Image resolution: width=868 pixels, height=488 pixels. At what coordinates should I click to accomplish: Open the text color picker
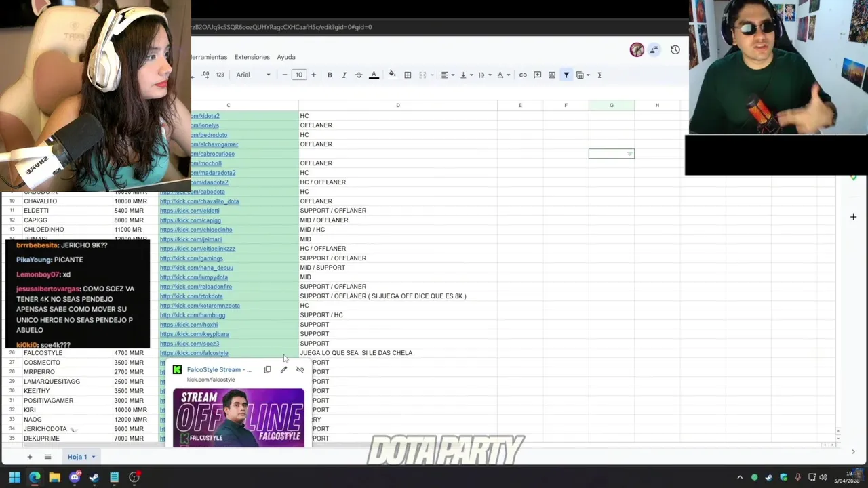click(374, 75)
